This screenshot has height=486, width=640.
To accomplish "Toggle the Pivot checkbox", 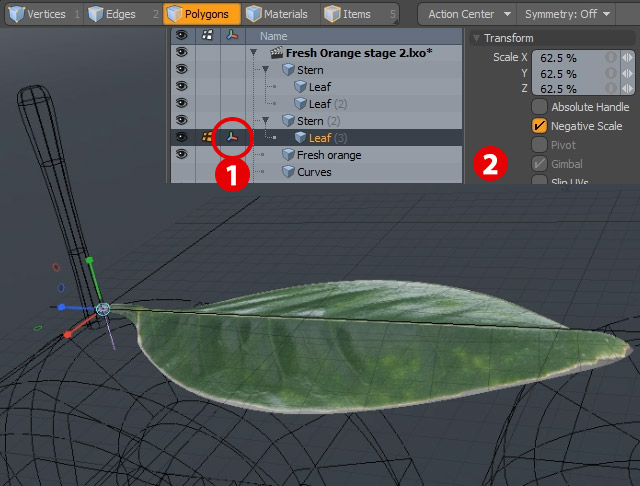I will tap(539, 144).
